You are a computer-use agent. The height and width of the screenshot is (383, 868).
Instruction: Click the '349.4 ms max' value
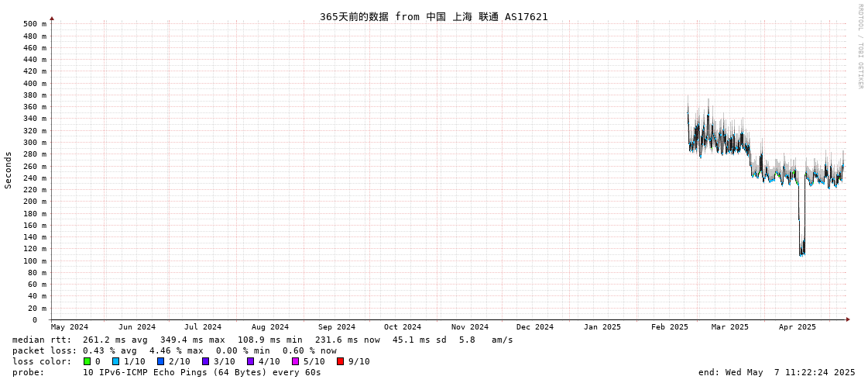pos(193,340)
